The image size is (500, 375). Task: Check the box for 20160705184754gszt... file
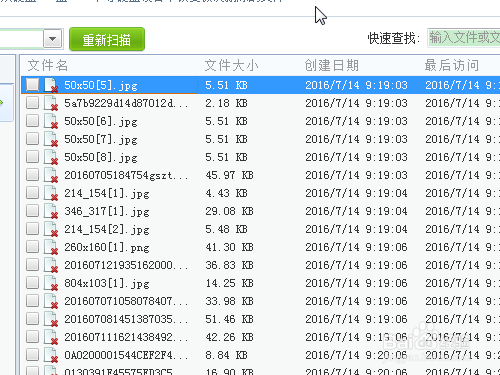pos(33,175)
